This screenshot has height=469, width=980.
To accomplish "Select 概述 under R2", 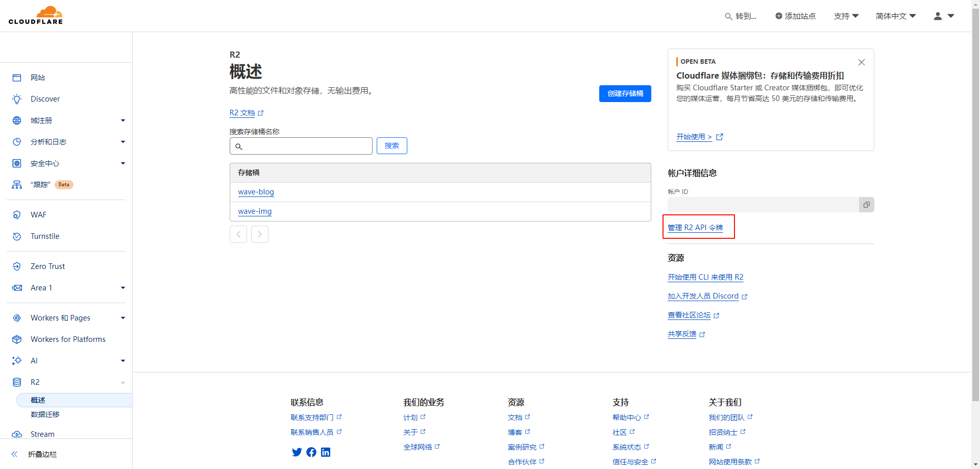I will 75,400.
